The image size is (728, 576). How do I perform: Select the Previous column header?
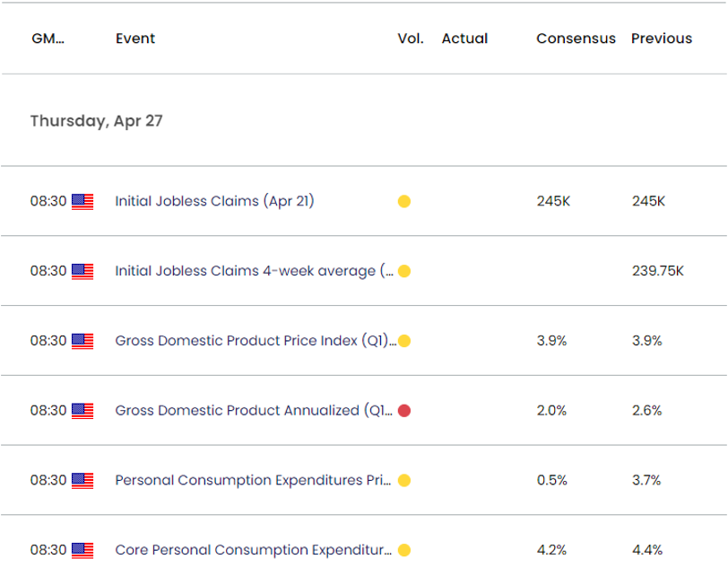pyautogui.click(x=662, y=39)
